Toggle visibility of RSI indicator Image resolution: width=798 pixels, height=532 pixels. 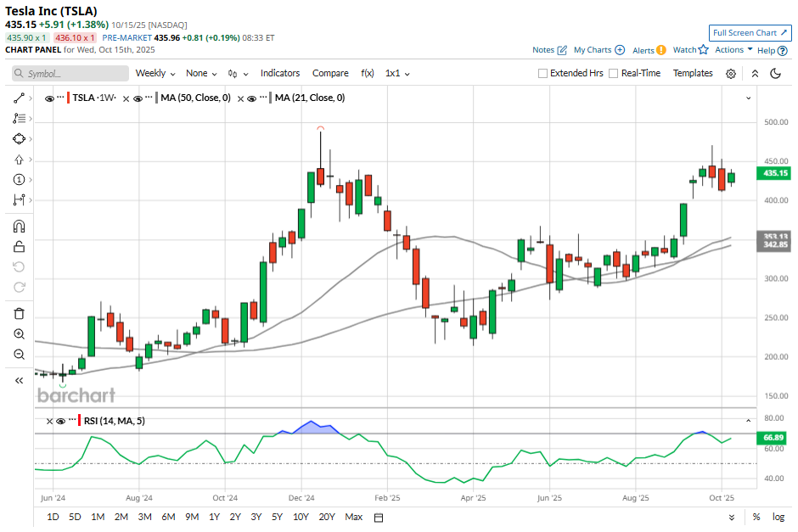coord(60,421)
